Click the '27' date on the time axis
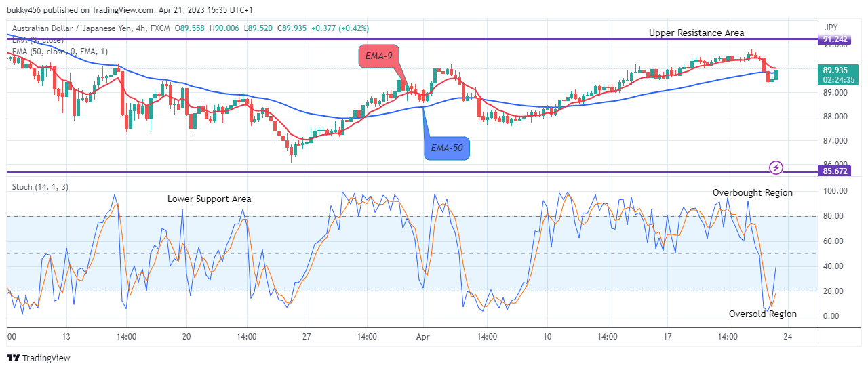Image resolution: width=868 pixels, height=370 pixels. tap(307, 336)
